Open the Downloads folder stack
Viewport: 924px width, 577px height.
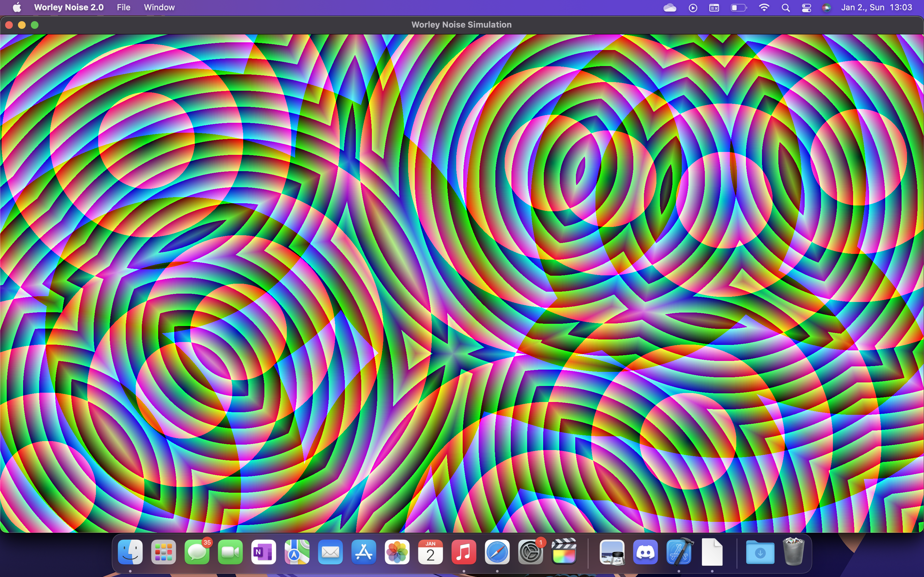click(x=760, y=552)
